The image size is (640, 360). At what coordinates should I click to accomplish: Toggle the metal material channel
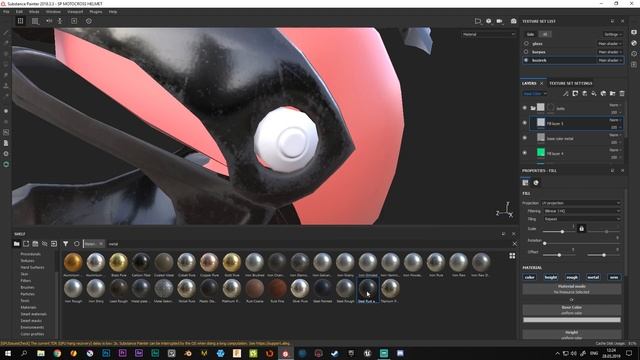click(593, 277)
